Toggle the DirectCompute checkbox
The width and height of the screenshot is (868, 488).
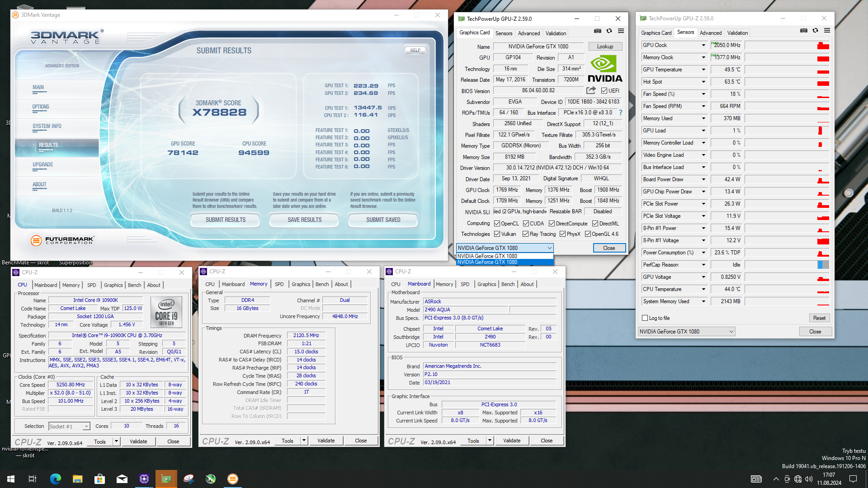tap(552, 224)
